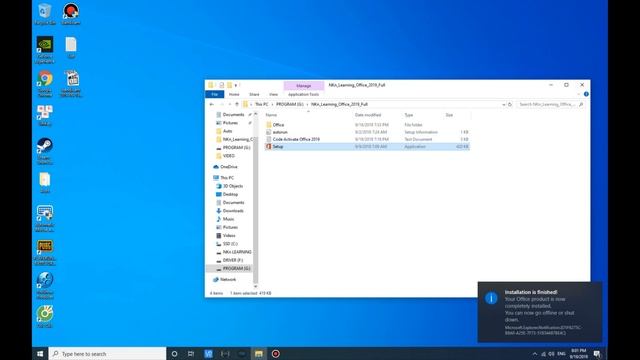Expand This PC breadcrumb chevron

click(272, 104)
